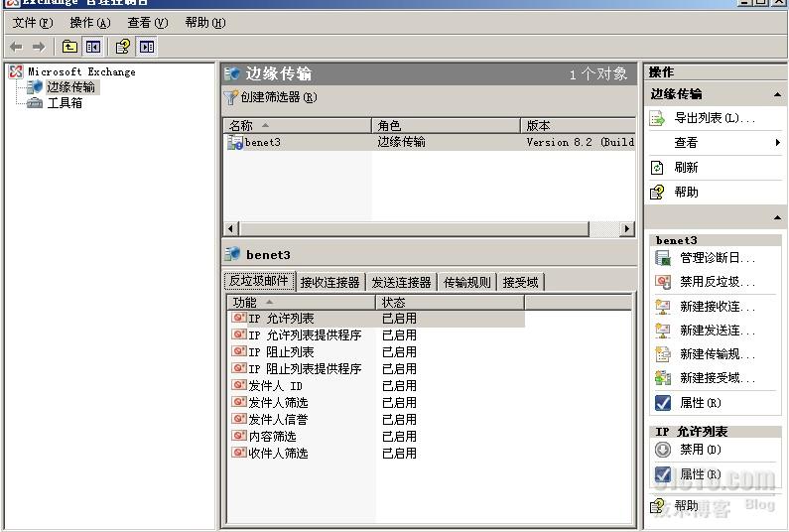Click the 导出列表 icon in actions pane

pyautogui.click(x=657, y=118)
